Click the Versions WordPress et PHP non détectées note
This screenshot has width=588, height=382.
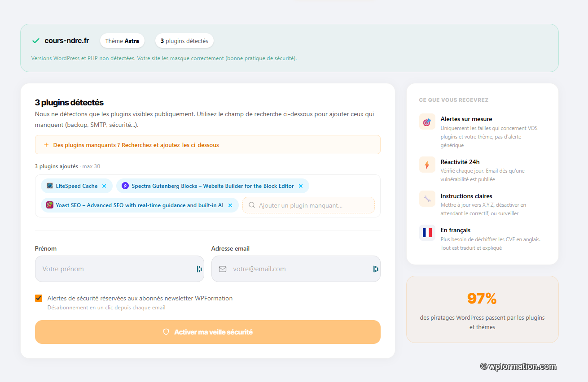pyautogui.click(x=164, y=58)
